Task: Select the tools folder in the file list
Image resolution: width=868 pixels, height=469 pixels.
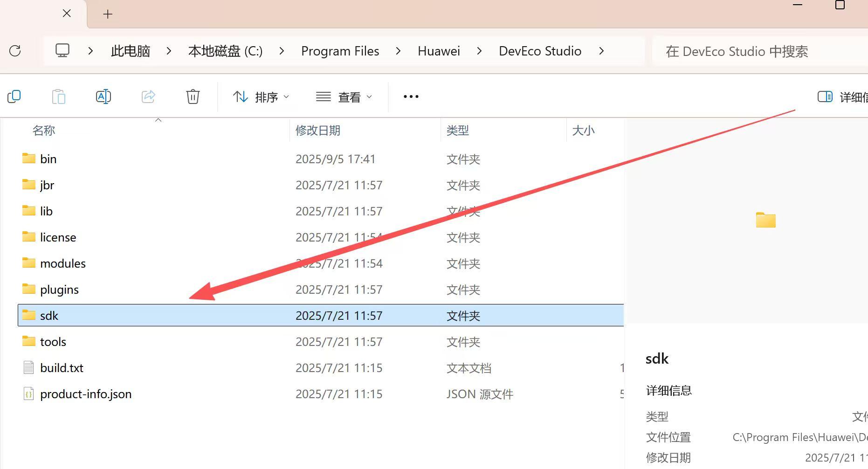Action: pos(53,342)
